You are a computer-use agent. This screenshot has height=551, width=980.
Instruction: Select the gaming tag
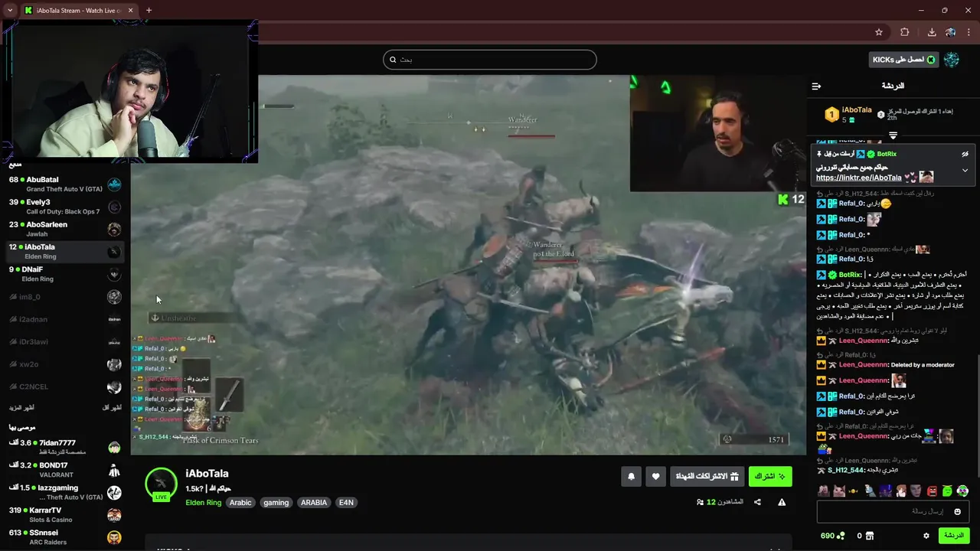tap(276, 503)
